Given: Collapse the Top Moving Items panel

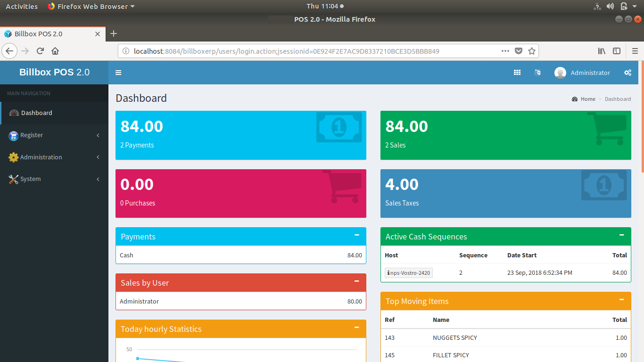Looking at the screenshot, I should pos(621,300).
